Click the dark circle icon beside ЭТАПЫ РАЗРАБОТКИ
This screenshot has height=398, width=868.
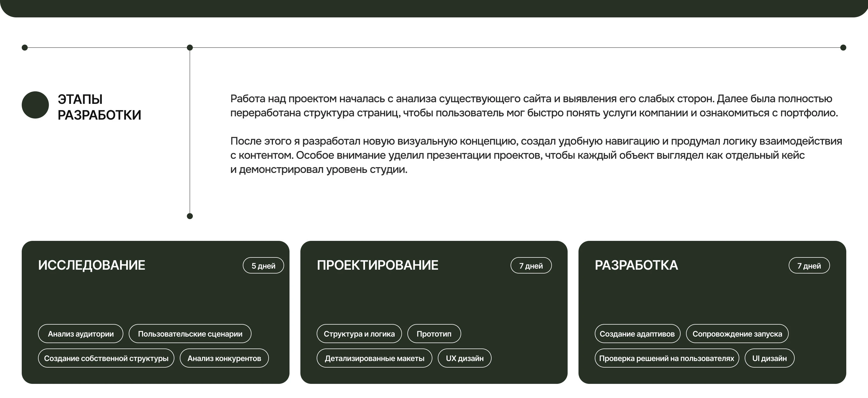tap(35, 105)
